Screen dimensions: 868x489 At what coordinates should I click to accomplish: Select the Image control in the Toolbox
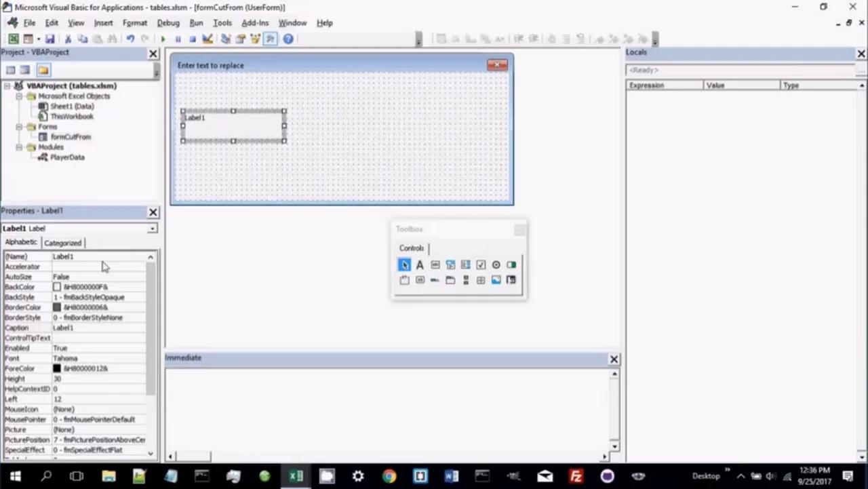coord(496,280)
